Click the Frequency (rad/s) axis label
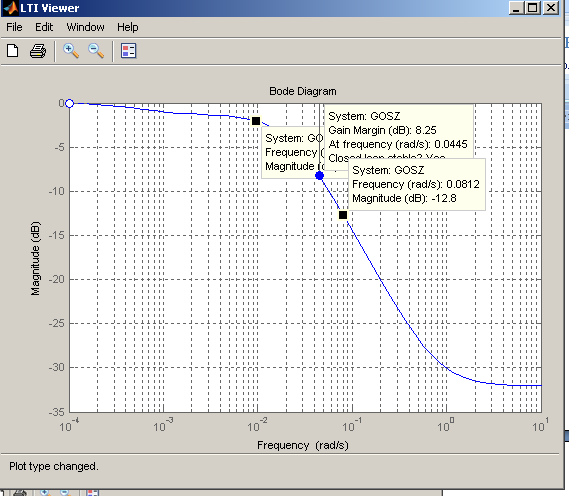Viewport: 569px width, 496px height. coord(303,445)
